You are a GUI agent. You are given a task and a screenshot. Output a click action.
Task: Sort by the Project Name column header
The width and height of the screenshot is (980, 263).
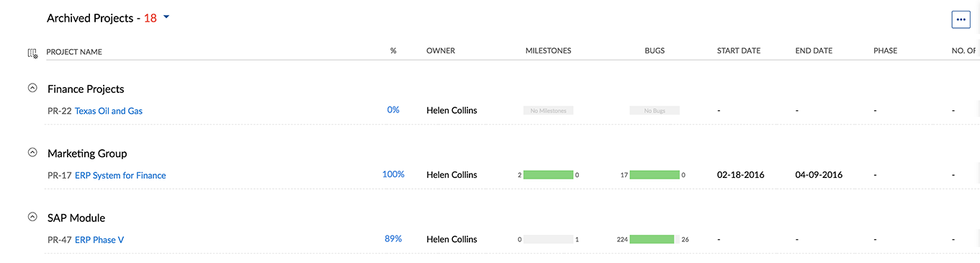(x=74, y=52)
